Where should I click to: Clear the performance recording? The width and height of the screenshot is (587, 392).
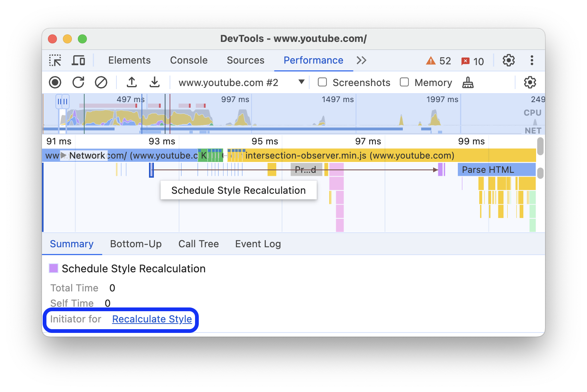[101, 82]
